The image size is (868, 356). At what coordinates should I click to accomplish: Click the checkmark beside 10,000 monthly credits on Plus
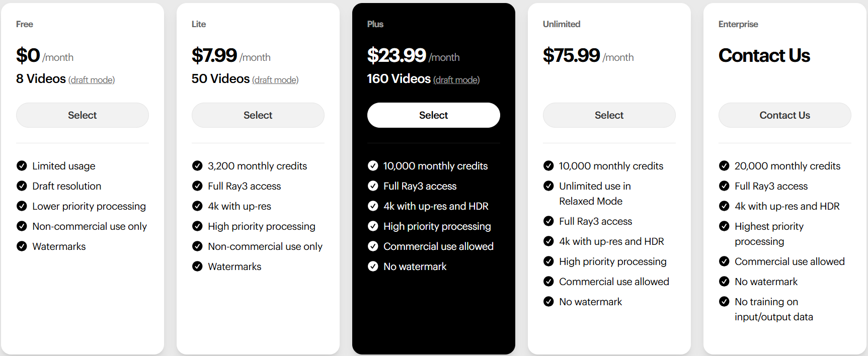tap(373, 165)
